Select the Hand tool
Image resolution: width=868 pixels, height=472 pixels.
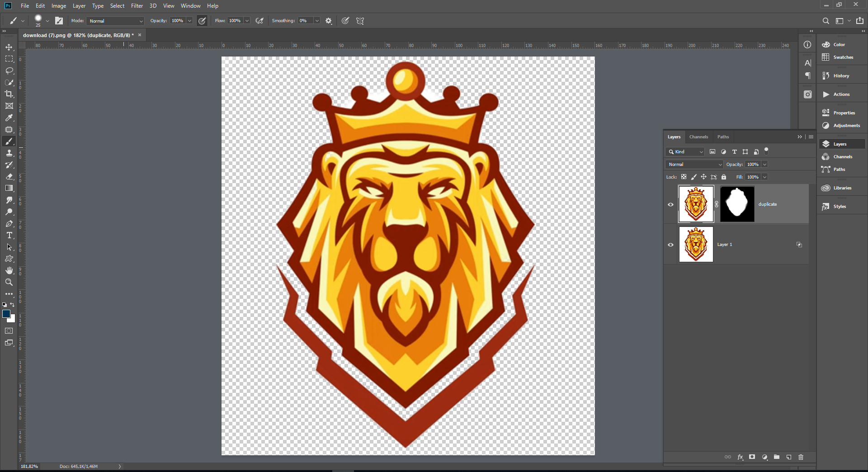[x=9, y=270]
